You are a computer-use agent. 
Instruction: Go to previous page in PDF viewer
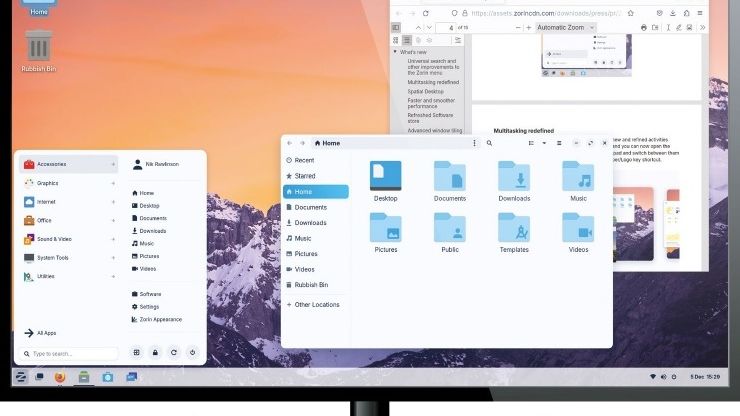tap(418, 27)
